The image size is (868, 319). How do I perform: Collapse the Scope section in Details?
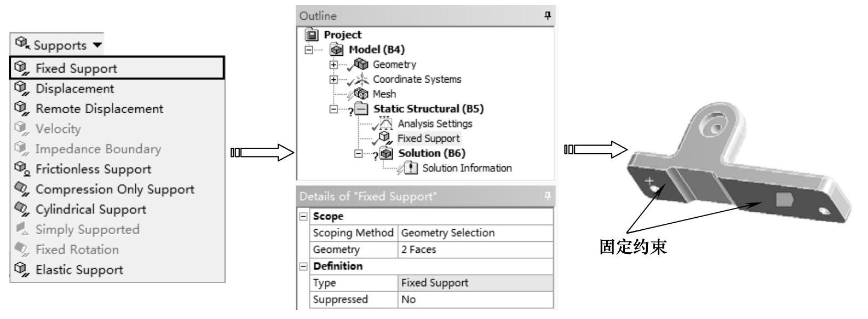pyautogui.click(x=303, y=216)
